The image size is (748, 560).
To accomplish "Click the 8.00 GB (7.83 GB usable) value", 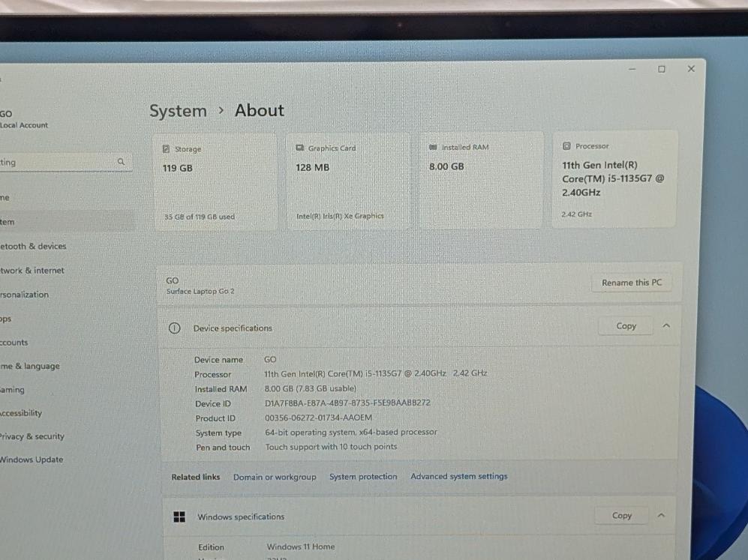I will tap(311, 388).
